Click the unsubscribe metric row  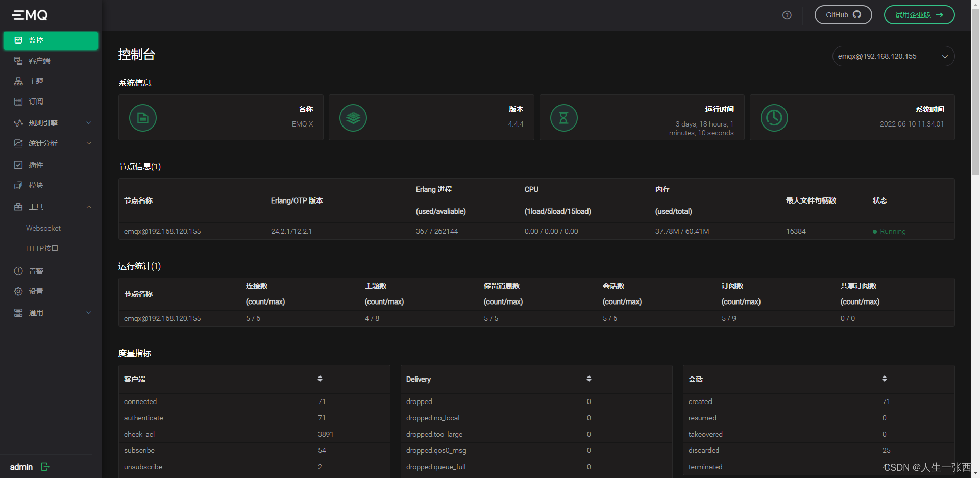click(x=254, y=467)
